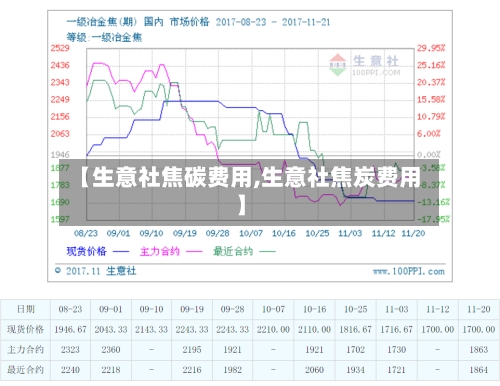Click the 10/16 date on the x-axis
Viewport: 500px width, 386px height.
284,233
